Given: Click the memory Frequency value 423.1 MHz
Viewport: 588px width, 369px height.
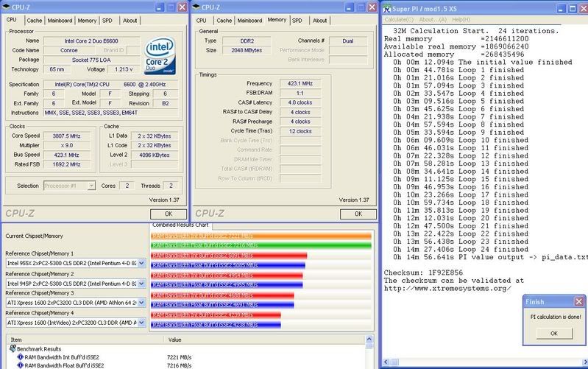Looking at the screenshot, I should tap(300, 83).
